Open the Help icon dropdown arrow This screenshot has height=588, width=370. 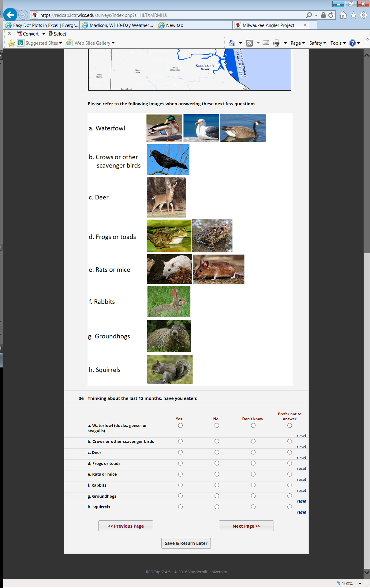point(358,43)
